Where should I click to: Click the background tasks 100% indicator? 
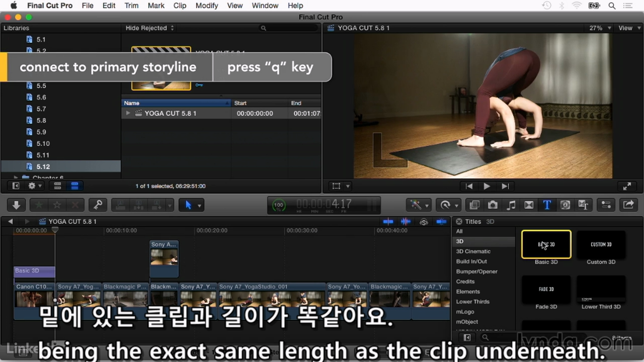click(278, 205)
